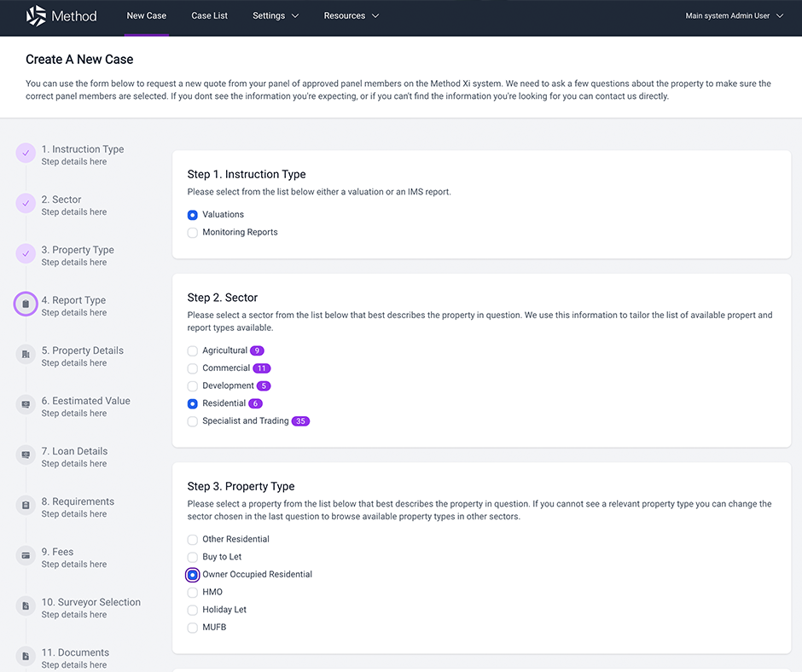Click the Step 3. Property Type heading

tap(241, 486)
